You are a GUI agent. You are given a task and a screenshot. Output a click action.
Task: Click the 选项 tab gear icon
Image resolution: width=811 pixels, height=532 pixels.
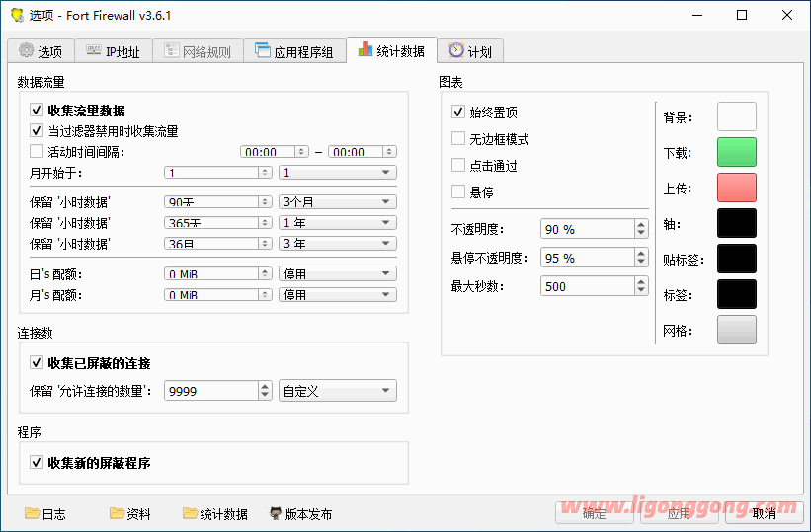(26, 51)
